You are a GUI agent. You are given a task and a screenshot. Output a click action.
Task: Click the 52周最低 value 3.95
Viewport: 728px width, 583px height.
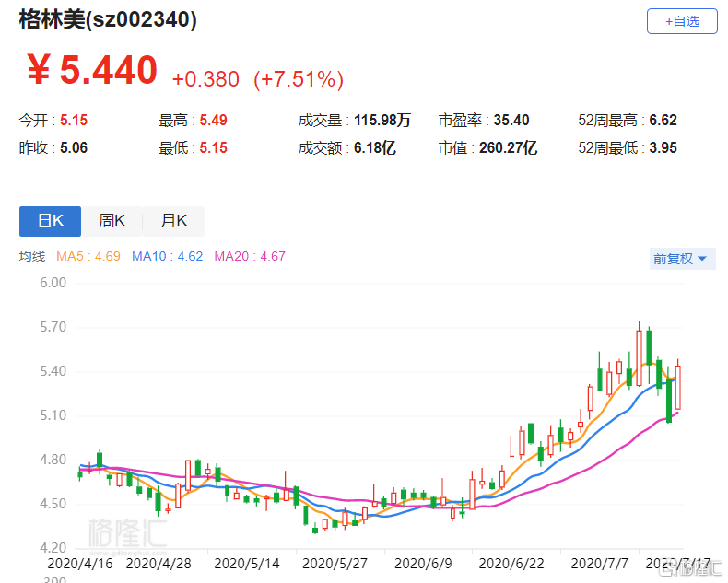(663, 148)
